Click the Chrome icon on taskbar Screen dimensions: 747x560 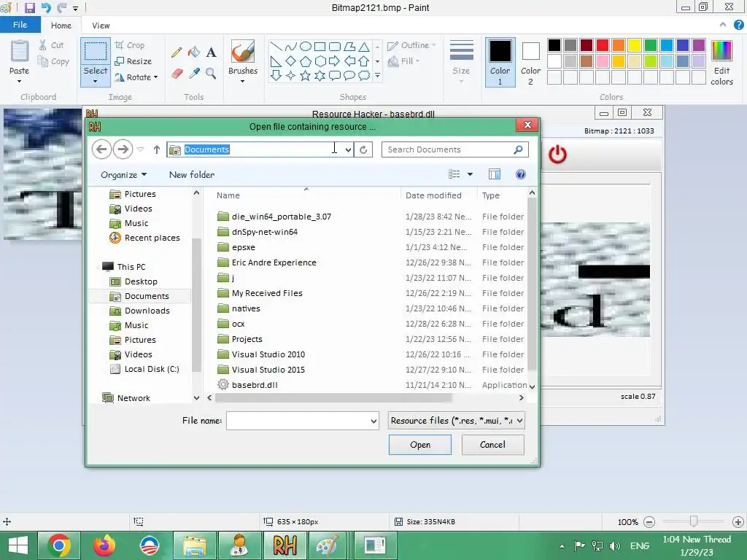[59, 545]
